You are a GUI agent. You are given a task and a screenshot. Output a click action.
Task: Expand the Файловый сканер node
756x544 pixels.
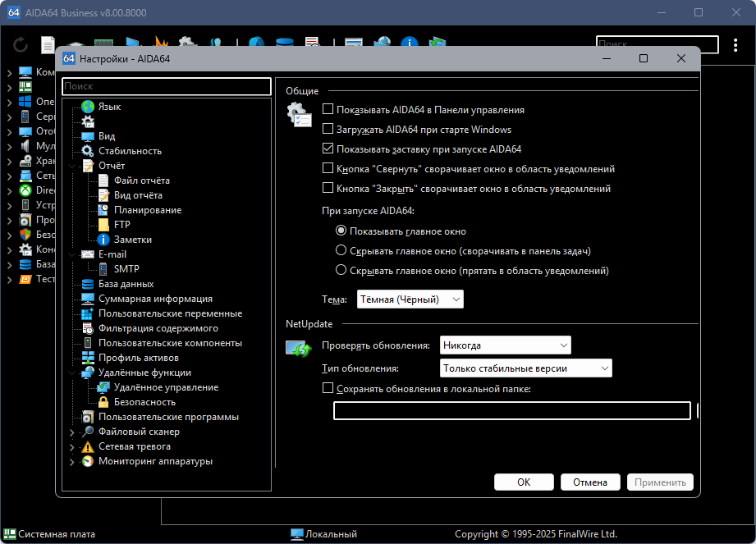tap(72, 432)
